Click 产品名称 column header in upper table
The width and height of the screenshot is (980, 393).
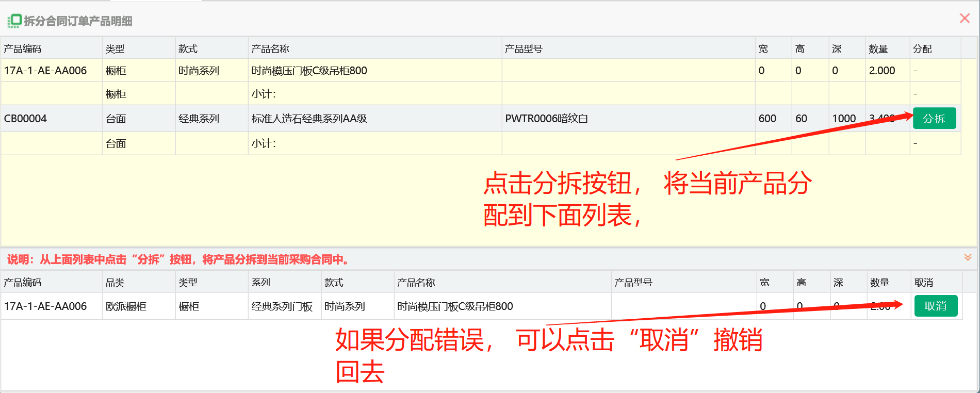(270, 49)
